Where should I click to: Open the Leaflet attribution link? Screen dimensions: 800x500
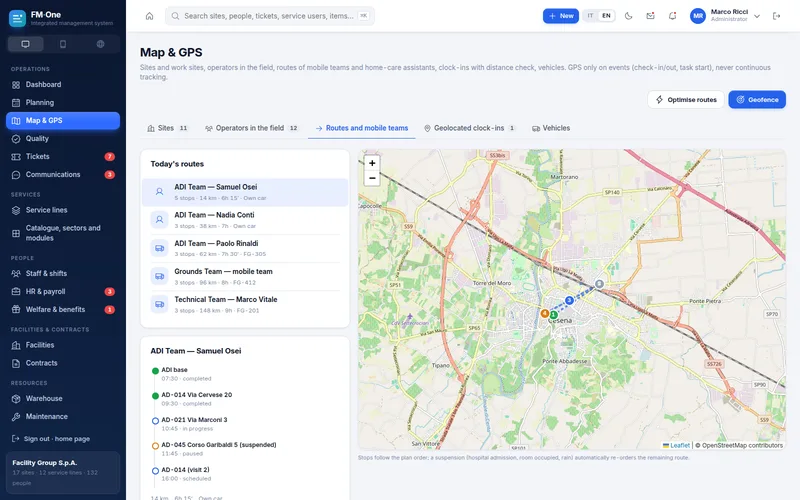click(676, 445)
